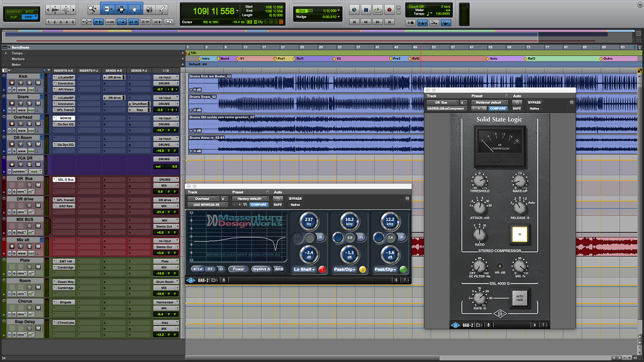Select the Grabber hand tool
The width and height of the screenshot is (644, 362).
pos(135,9)
